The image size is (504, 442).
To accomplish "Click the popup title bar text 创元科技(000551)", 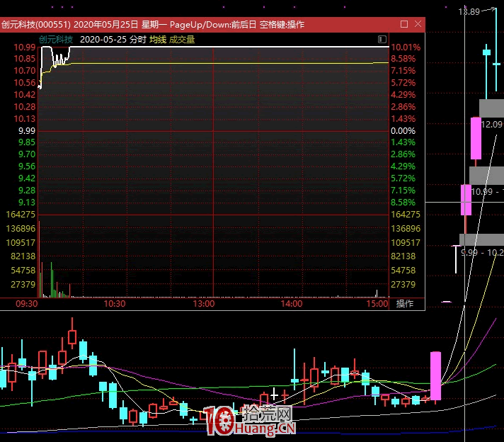I will coord(35,25).
